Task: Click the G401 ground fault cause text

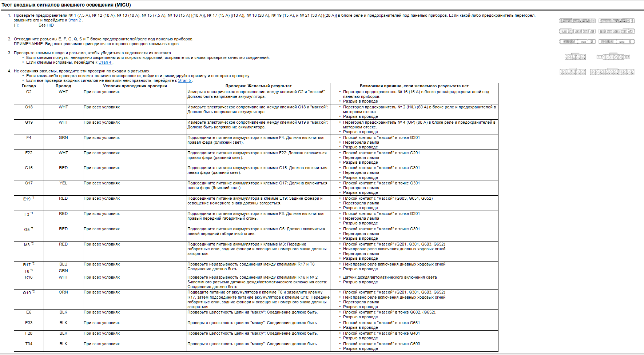Action: click(381, 334)
